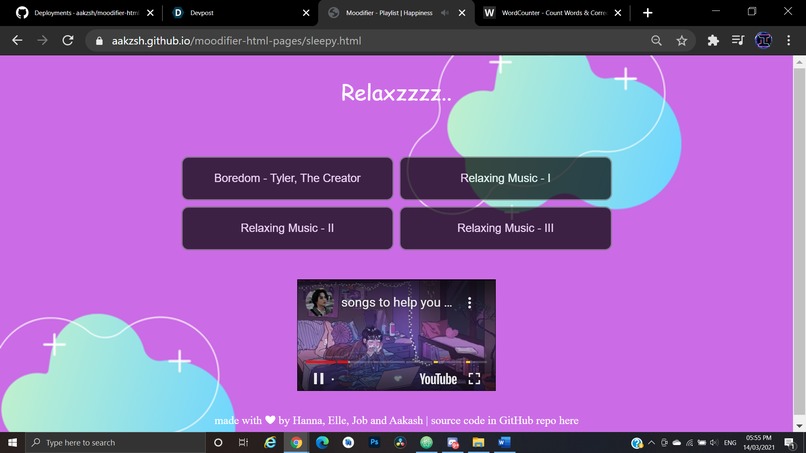Close the Moodifier tab
The width and height of the screenshot is (806, 453).
(x=462, y=13)
